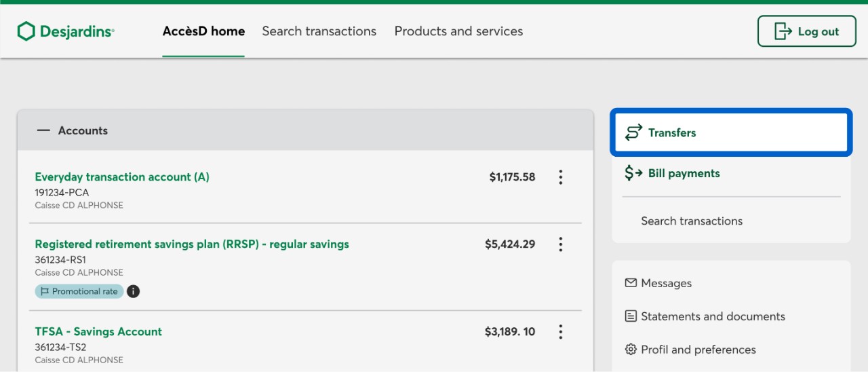Click the Promotional rate info icon
Viewport: 868px width, 372px height.
point(134,291)
